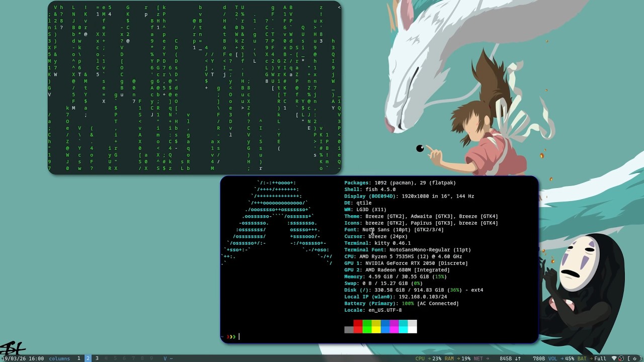This screenshot has height=362, width=644.
Task: Click the RAM usage widget showing 19%
Action: (457, 358)
